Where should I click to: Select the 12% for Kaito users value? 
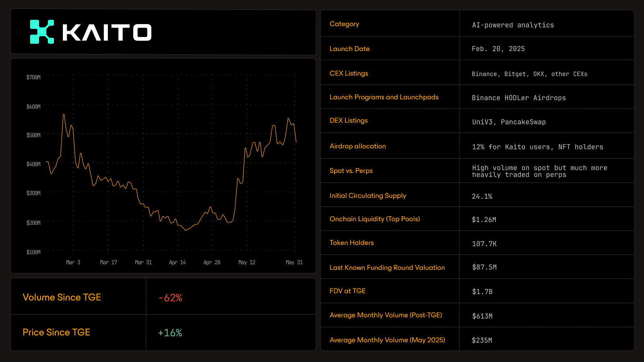click(538, 147)
